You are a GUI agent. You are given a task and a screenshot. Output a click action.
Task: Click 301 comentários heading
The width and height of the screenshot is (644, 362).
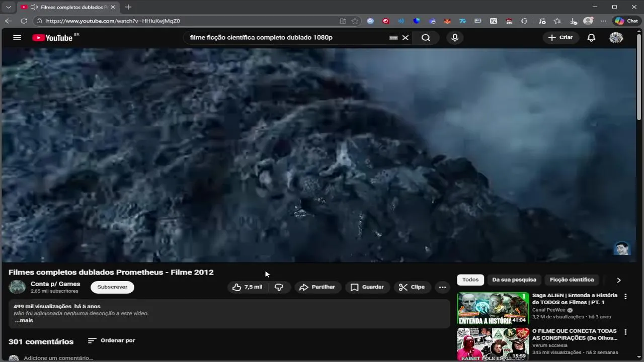tap(41, 341)
